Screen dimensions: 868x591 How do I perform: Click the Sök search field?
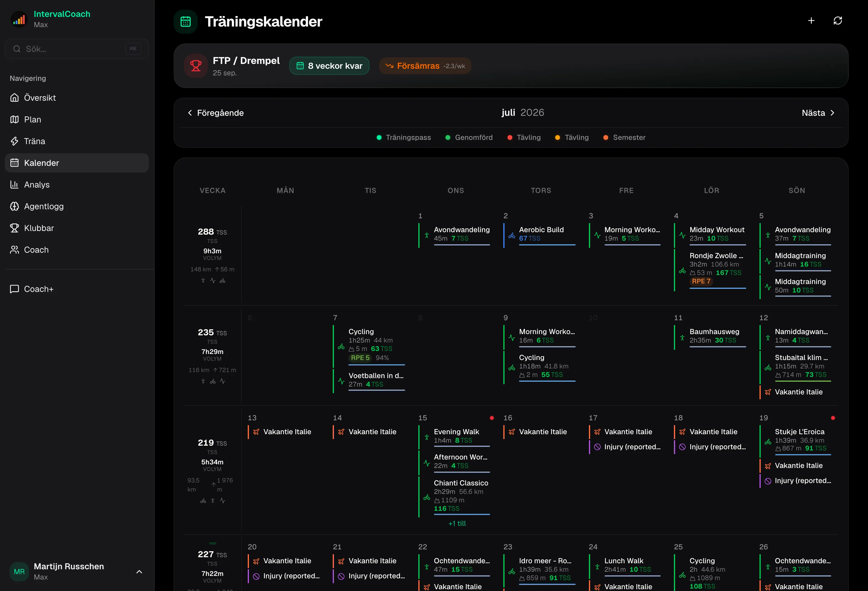(77, 49)
